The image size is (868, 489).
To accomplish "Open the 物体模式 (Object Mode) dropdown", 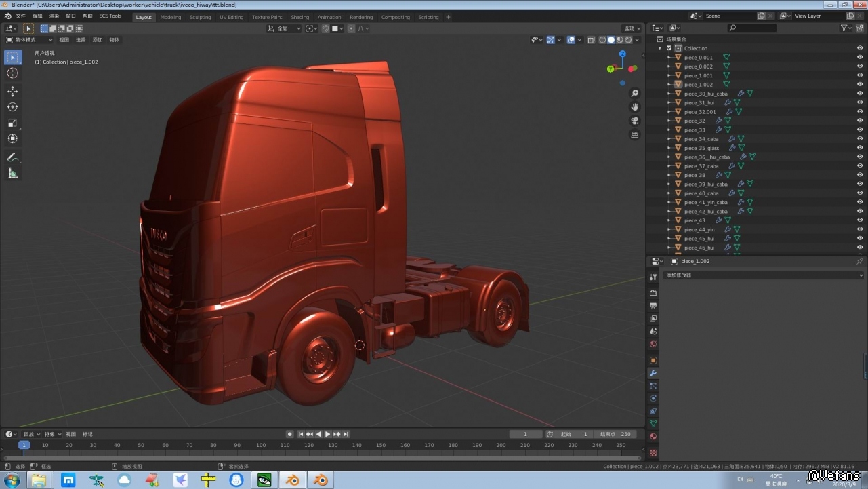I will tap(30, 40).
